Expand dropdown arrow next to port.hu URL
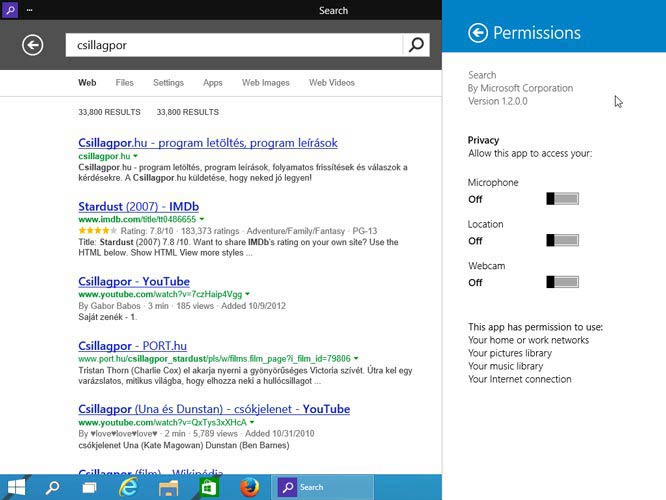 click(x=356, y=359)
